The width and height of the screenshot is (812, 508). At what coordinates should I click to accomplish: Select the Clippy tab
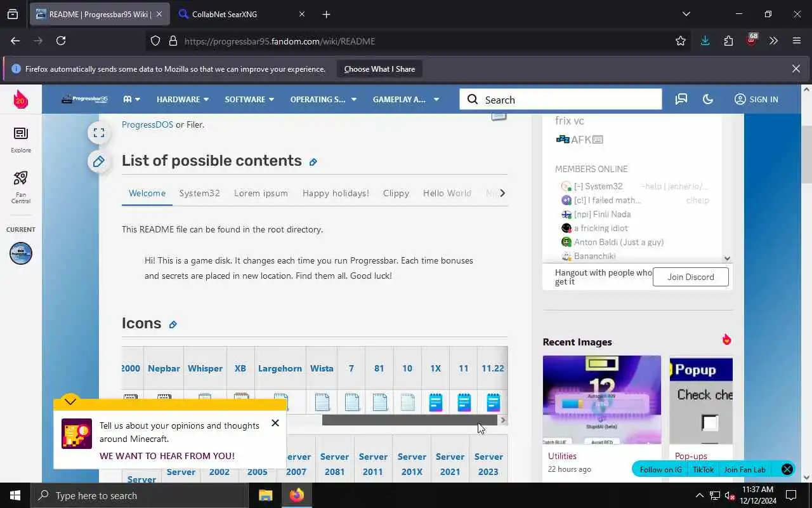[396, 193]
